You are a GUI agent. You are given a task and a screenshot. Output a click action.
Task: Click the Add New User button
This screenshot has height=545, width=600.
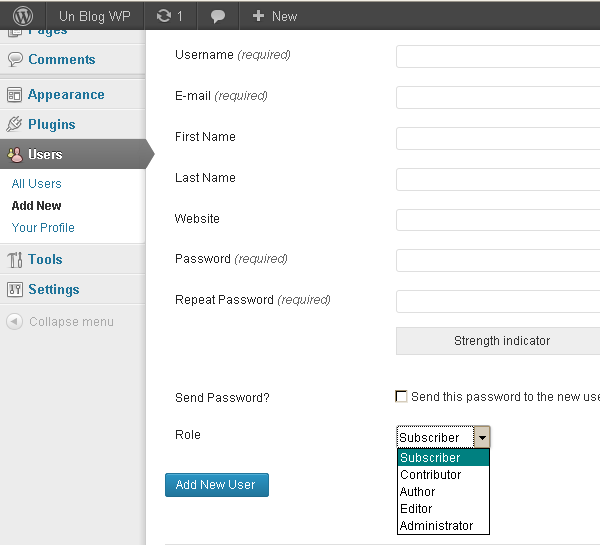click(216, 485)
